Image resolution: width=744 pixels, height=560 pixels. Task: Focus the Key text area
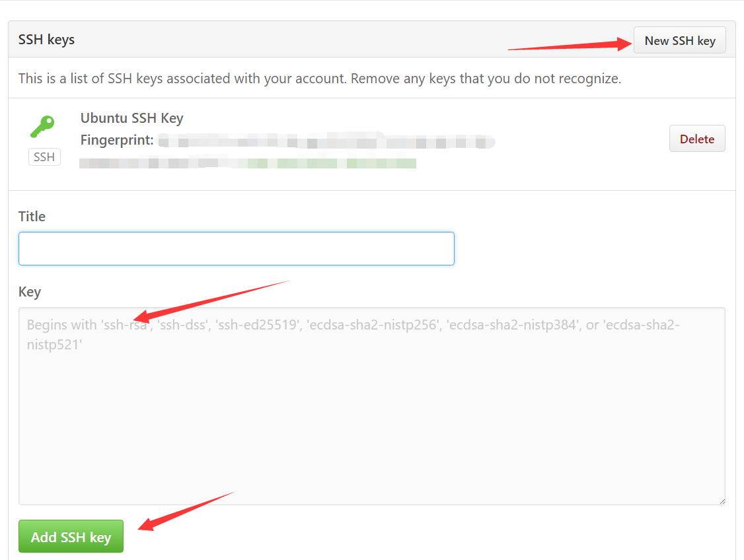pos(371,406)
